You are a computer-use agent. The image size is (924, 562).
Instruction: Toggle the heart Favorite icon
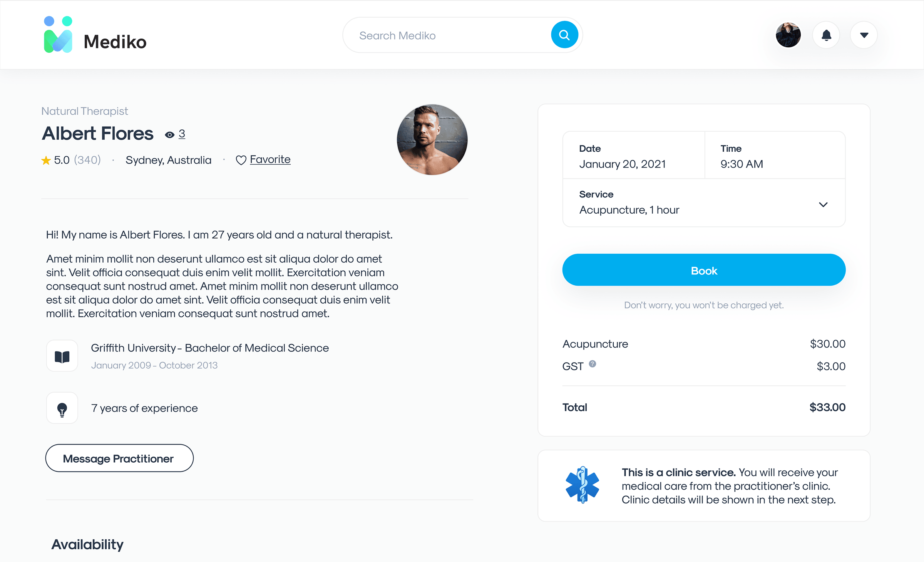(x=241, y=160)
